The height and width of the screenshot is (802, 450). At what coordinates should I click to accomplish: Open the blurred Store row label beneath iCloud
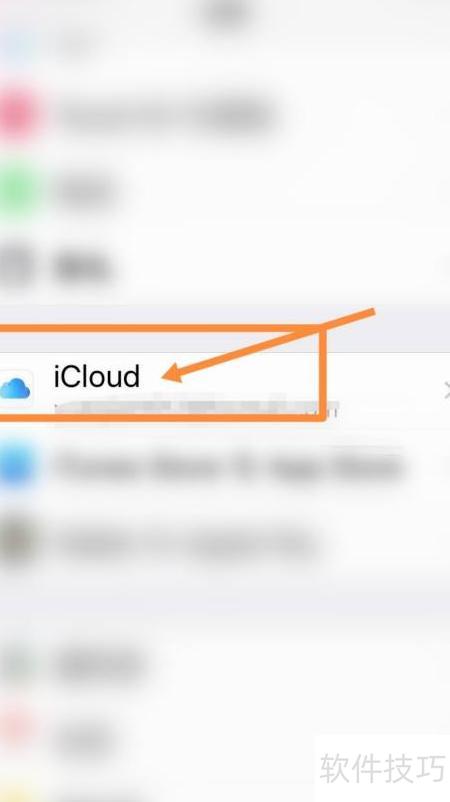coord(229,466)
